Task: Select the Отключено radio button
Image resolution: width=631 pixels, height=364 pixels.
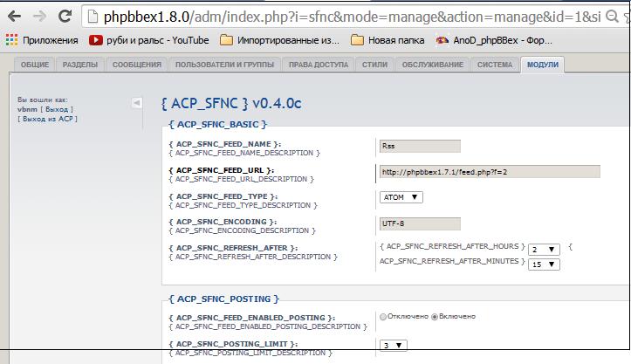Action: click(x=383, y=316)
